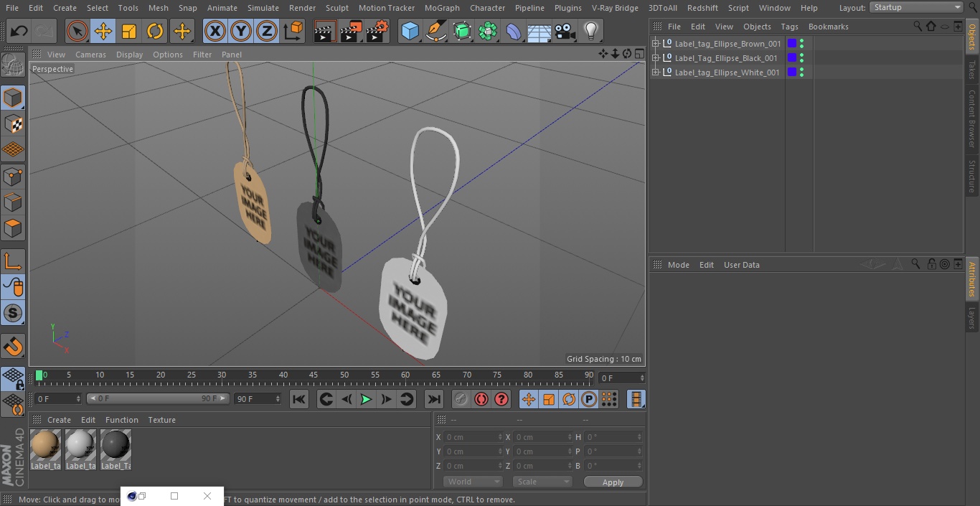
Task: Click the Undo arrow icon
Action: pyautogui.click(x=19, y=31)
